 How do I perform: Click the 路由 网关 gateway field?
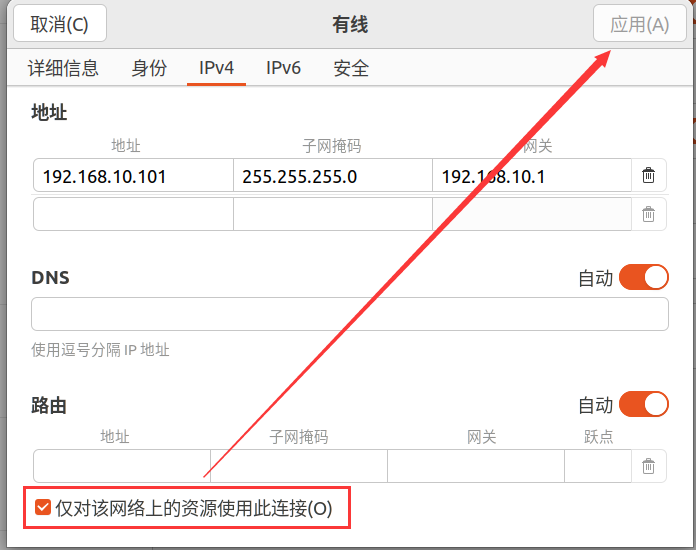[475, 466]
